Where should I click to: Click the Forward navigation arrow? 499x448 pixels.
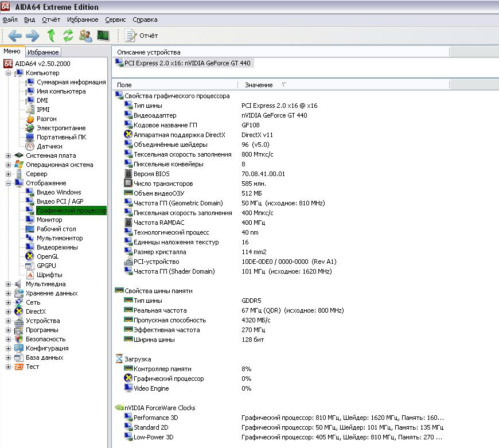coord(33,36)
